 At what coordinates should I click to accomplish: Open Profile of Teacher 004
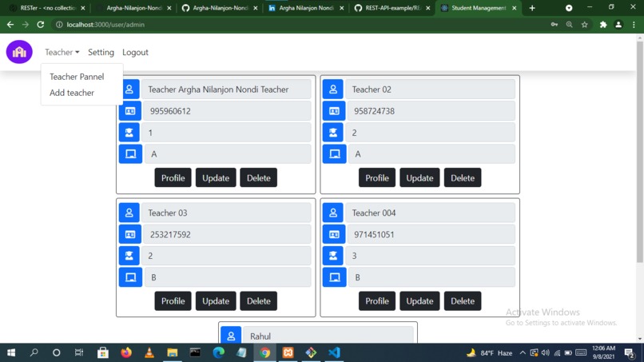pos(377,300)
